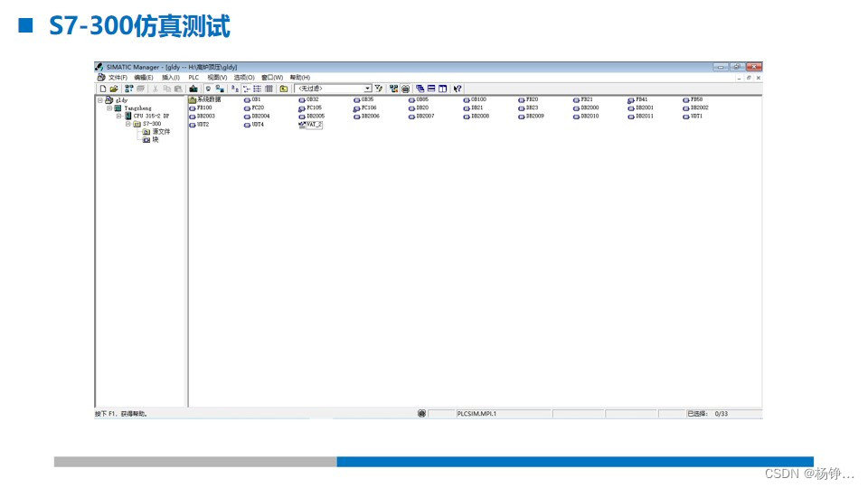Collapse the gldy project tree node

tap(100, 100)
